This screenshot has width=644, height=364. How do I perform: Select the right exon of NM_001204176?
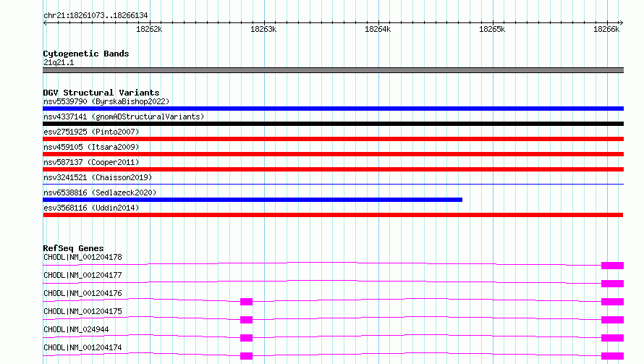[612, 302]
